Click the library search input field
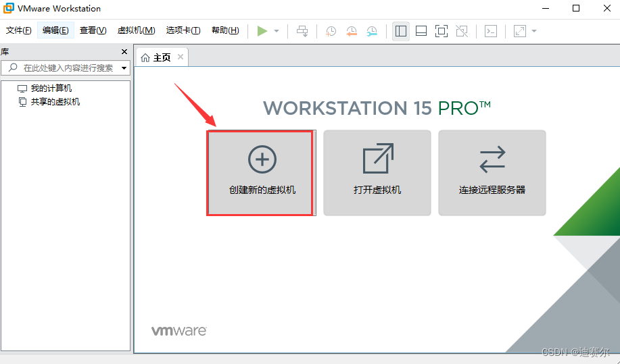620x364 pixels. click(x=65, y=68)
